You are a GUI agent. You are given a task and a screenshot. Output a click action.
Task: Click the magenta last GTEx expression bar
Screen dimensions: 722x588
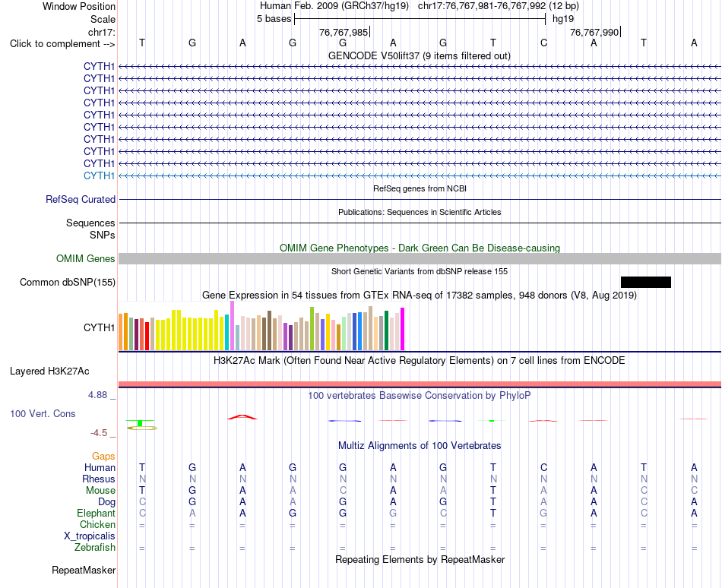(x=403, y=329)
